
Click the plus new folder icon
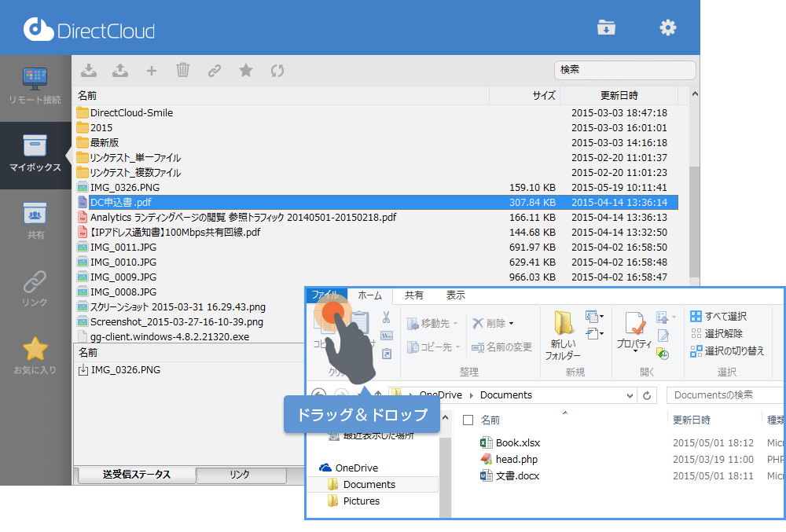pyautogui.click(x=152, y=71)
